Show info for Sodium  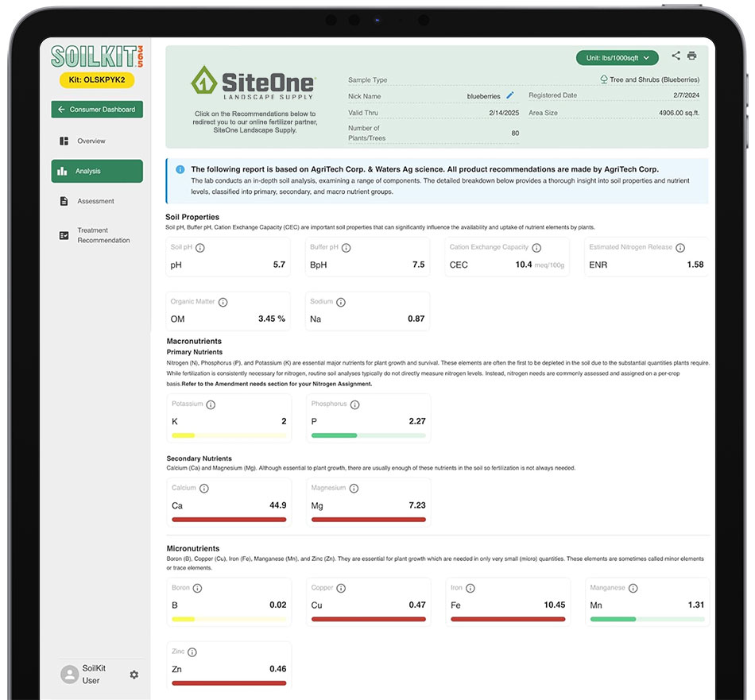[341, 303]
